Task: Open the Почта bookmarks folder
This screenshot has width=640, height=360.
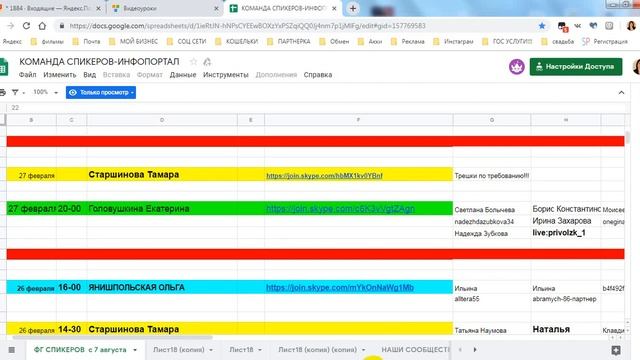Action: click(x=86, y=41)
